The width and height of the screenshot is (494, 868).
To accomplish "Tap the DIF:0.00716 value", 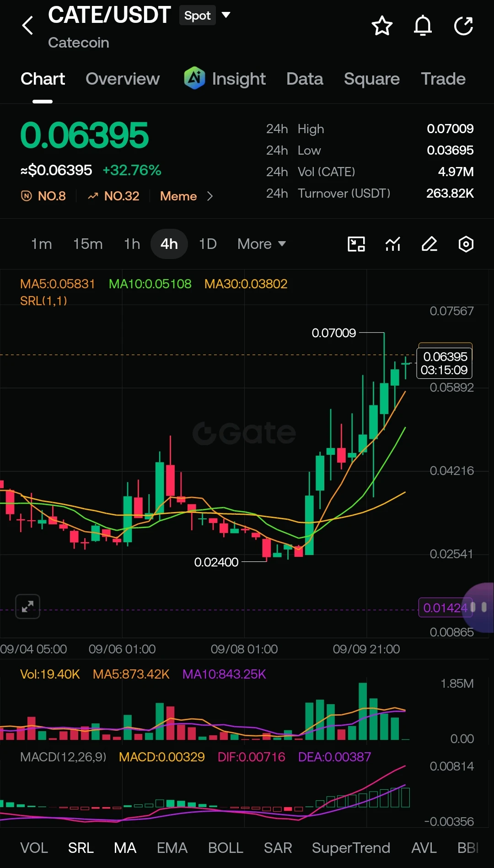I will point(251,757).
